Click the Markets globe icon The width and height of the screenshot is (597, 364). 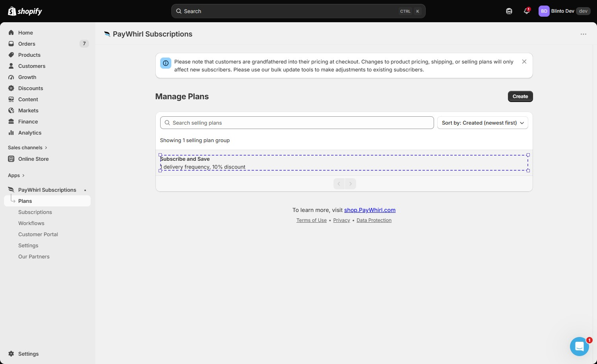(x=11, y=110)
